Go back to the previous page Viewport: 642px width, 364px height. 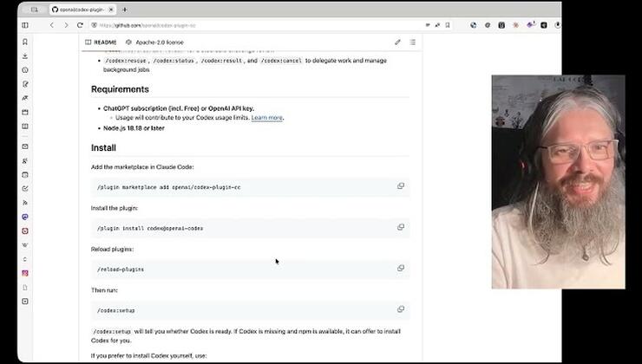click(51, 25)
